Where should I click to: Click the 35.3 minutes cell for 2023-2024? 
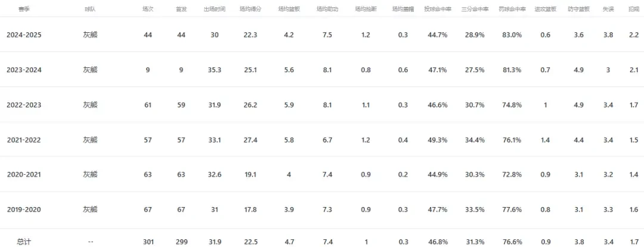coord(215,70)
